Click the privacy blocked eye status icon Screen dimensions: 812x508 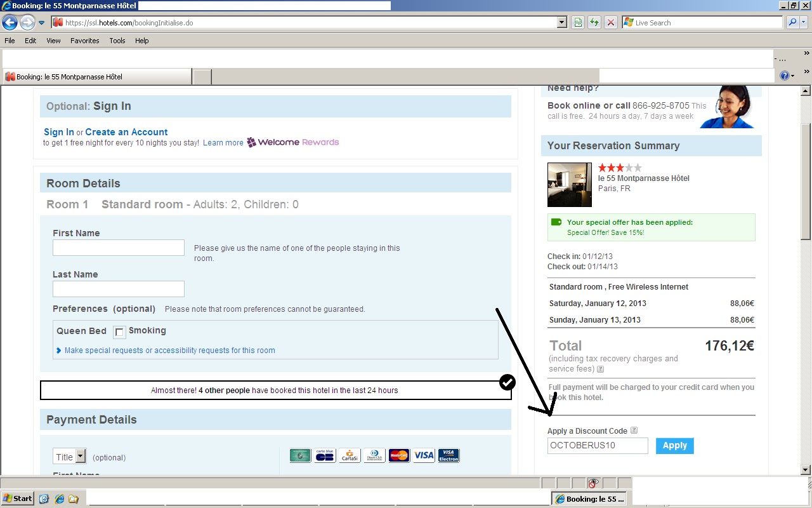(593, 483)
